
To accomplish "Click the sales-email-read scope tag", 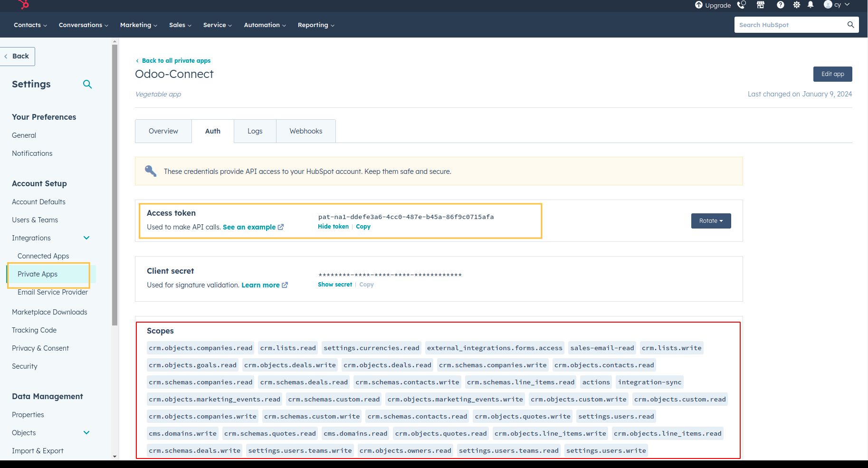I will pyautogui.click(x=602, y=348).
